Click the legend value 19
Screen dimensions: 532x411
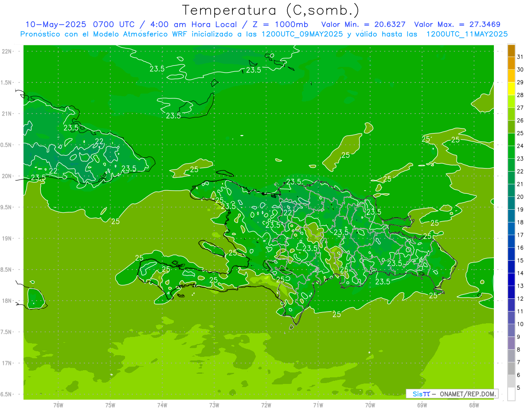[520, 210]
